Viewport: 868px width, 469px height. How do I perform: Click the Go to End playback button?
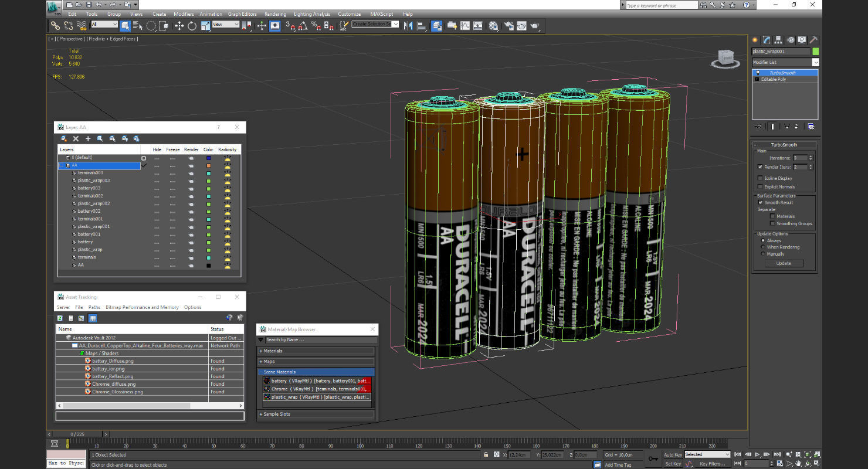click(778, 454)
